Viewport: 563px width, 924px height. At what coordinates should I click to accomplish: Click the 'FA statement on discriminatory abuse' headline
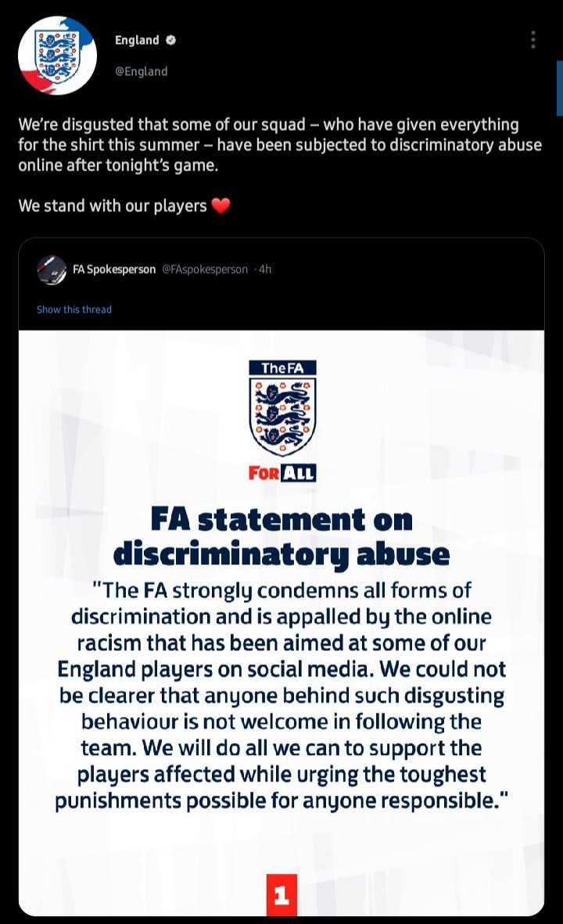281,536
